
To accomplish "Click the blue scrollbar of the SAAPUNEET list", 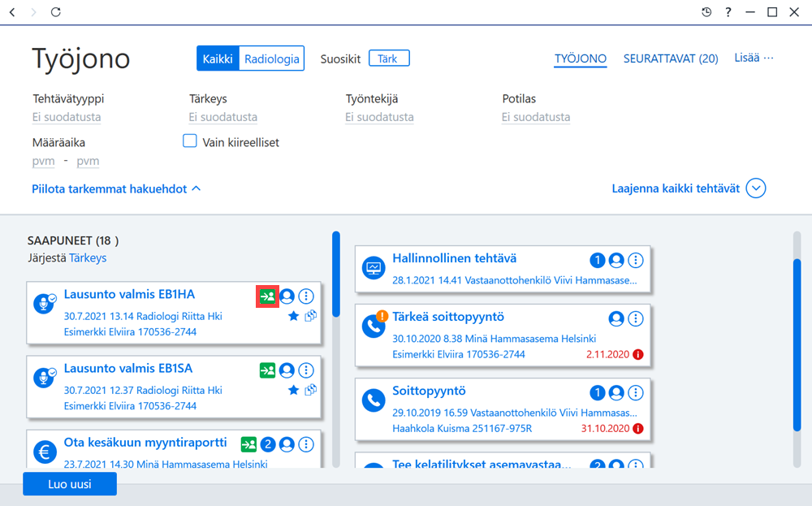I will point(336,274).
